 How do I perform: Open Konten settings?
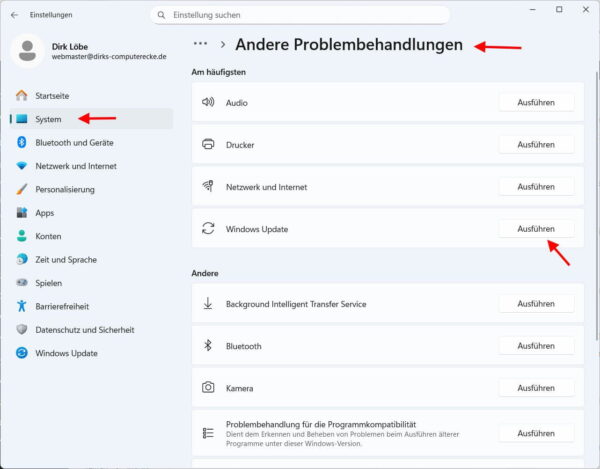pos(91,236)
